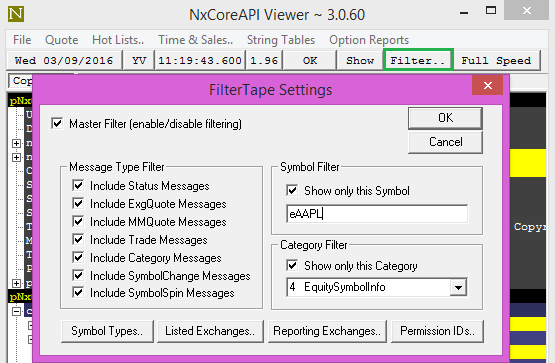
Task: Toggle Include Trade Messages checkbox
Action: click(78, 240)
